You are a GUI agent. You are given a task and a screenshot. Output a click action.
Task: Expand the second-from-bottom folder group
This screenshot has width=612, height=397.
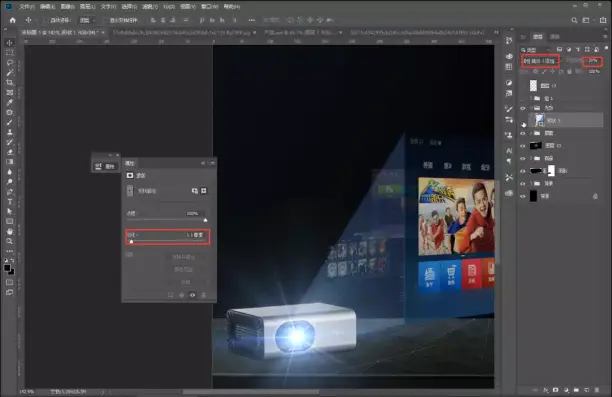pyautogui.click(x=531, y=183)
